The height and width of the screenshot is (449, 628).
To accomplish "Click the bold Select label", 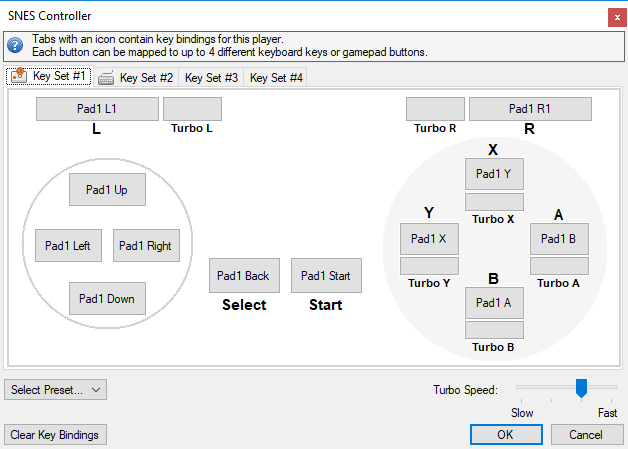I will 244,305.
